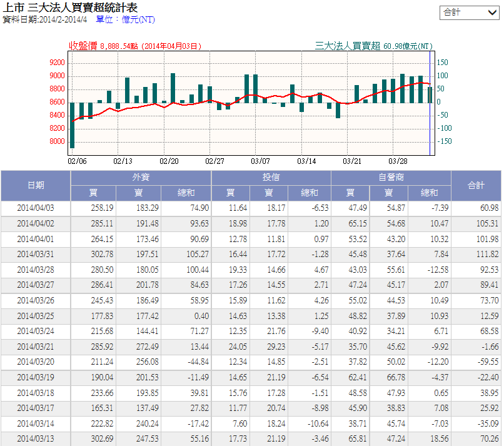504x446 pixels.
Task: Click total value 101.98 for 04/01
Action: [x=487, y=239]
